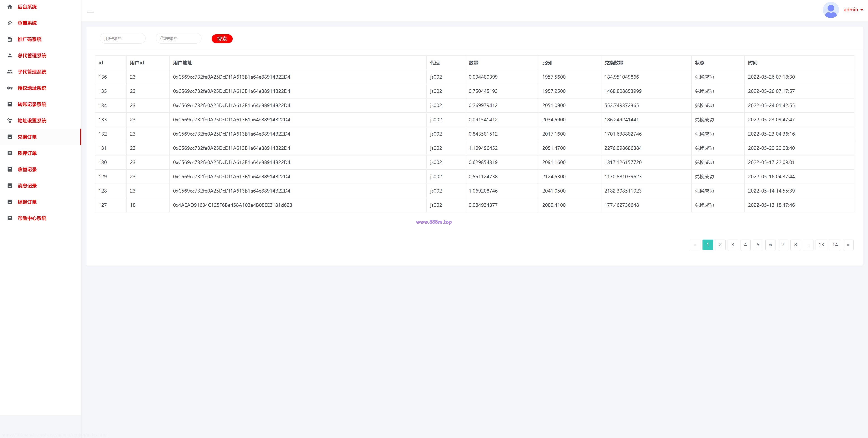Open the 推广码系统 menu item
868x438 pixels.
[40, 39]
